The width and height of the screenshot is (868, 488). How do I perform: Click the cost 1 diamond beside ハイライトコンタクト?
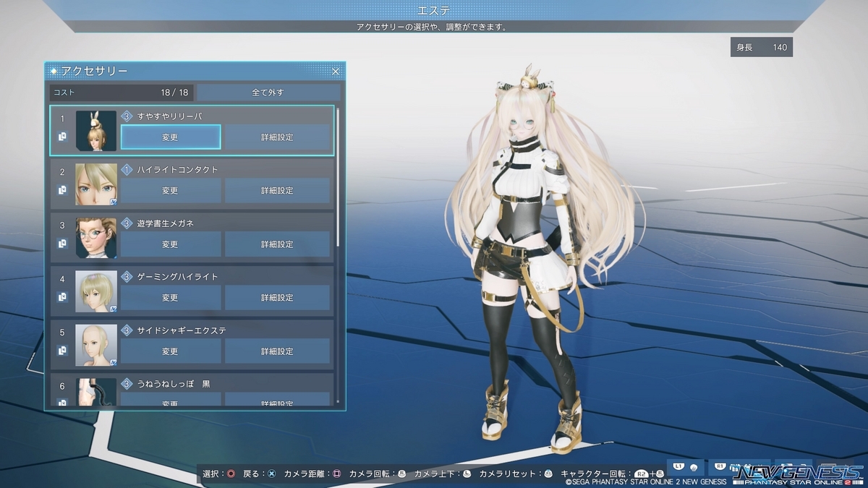(127, 169)
